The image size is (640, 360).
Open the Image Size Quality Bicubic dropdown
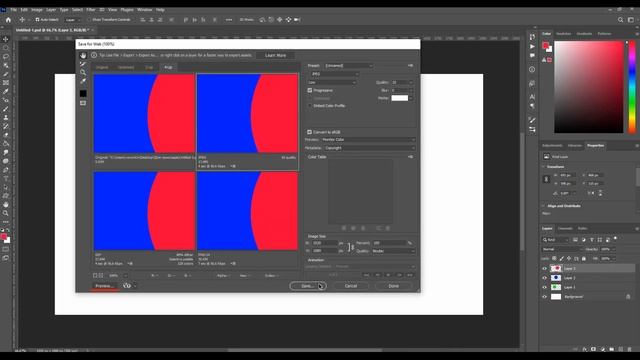[393, 251]
